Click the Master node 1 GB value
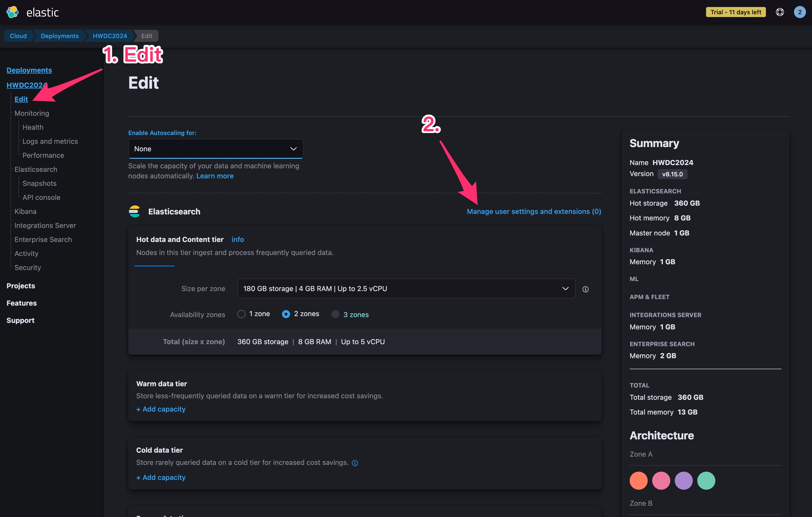The width and height of the screenshot is (812, 517). [682, 233]
